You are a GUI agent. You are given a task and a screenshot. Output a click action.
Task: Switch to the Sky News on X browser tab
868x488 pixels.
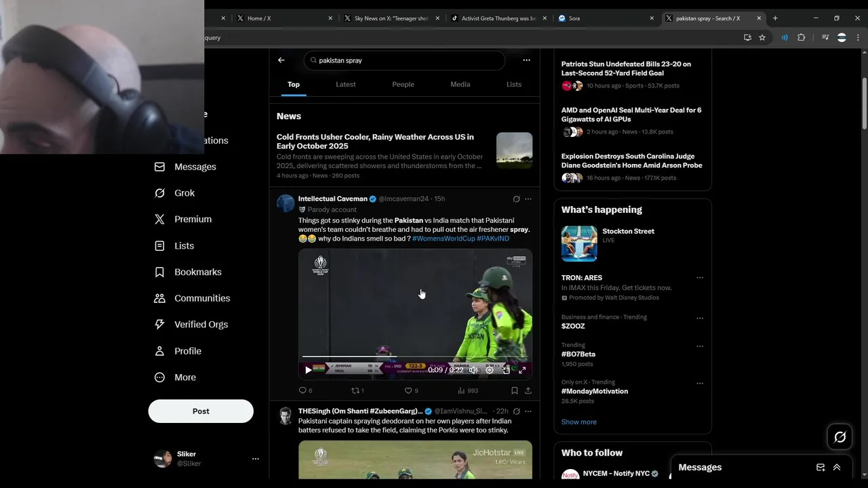coord(391,18)
